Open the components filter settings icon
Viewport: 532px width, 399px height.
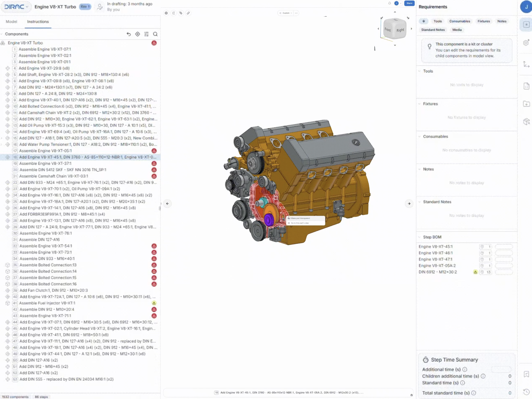146,34
